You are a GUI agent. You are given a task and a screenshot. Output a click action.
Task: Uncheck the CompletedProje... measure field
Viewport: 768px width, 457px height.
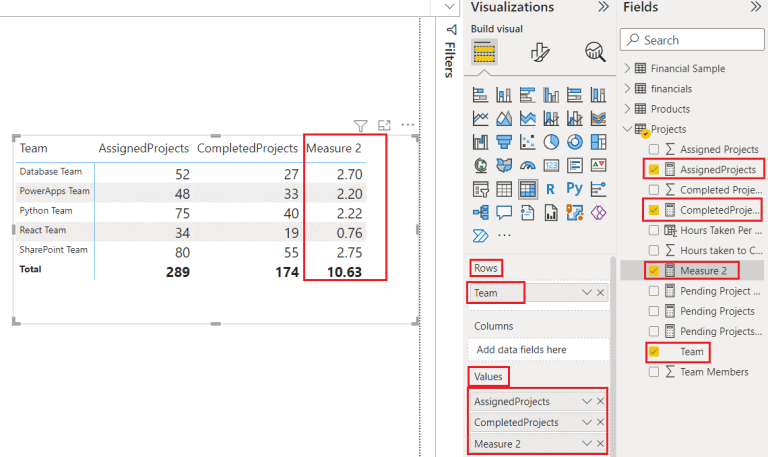pos(653,210)
